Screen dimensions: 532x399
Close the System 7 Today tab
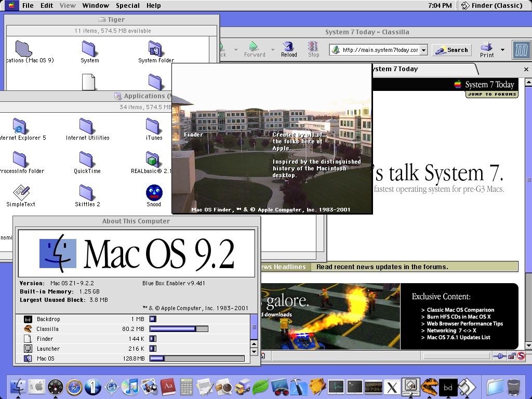[x=526, y=69]
